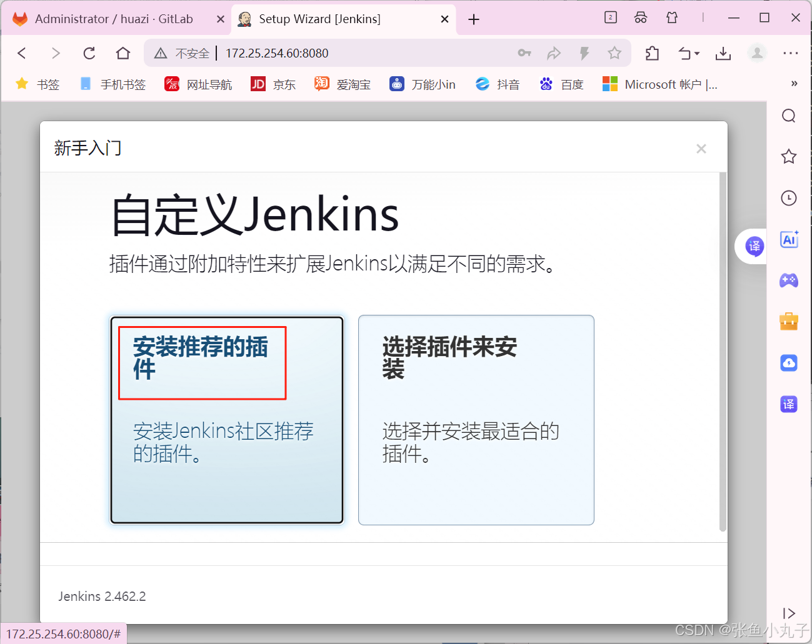Open the 爱淘宝 bookmark
The image size is (812, 644).
point(343,84)
